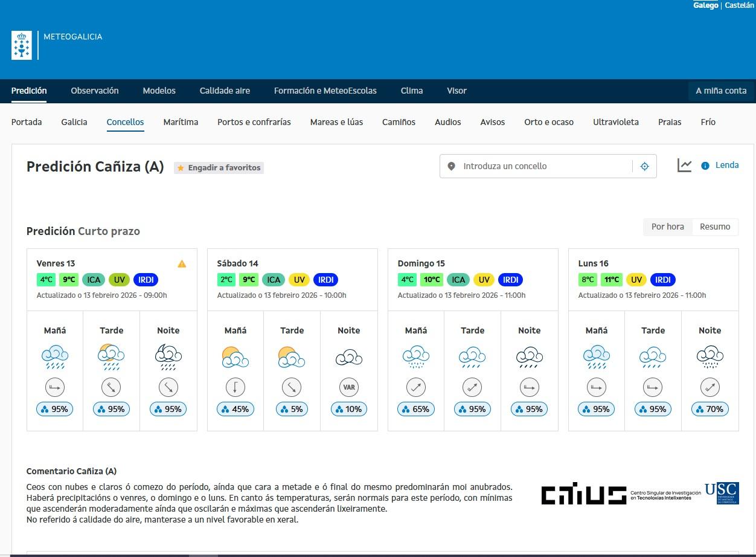This screenshot has height=557, width=756.
Task: Click the Venres Tarde sun rain icon
Action: [112, 358]
